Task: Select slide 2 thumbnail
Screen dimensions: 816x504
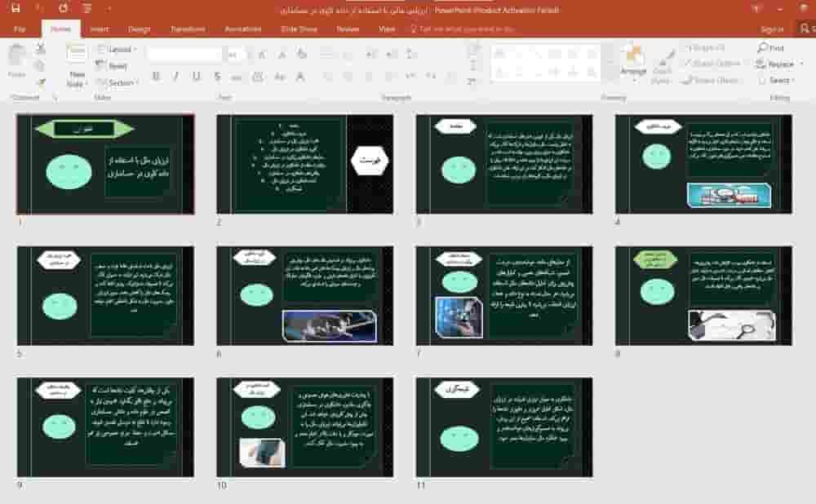Action: pyautogui.click(x=305, y=165)
